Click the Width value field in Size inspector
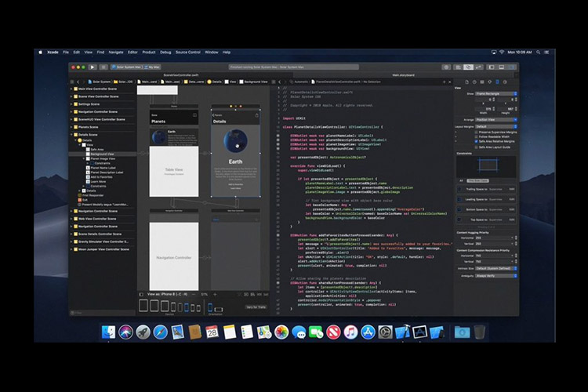The height and width of the screenshot is (392, 588). point(485,109)
